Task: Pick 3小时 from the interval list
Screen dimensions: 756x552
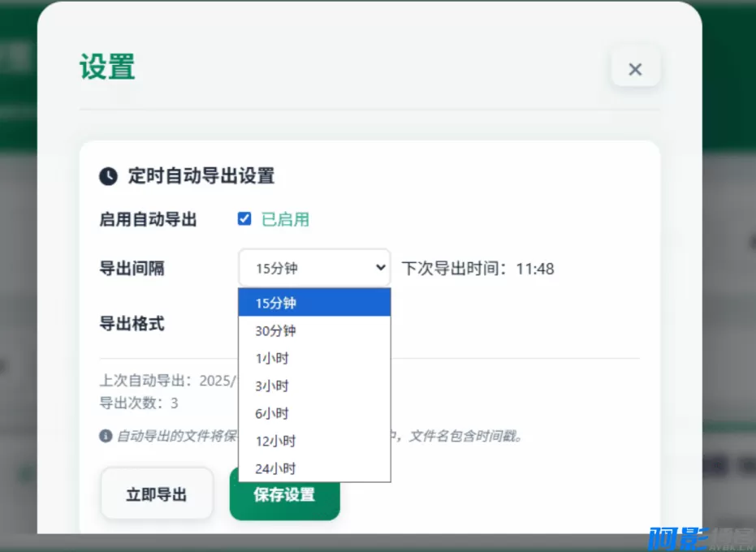Action: pos(314,386)
